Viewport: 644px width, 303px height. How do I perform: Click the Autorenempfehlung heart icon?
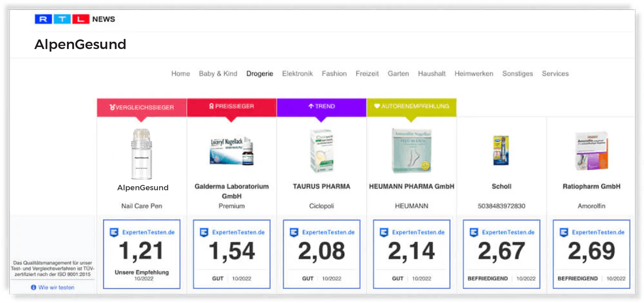pyautogui.click(x=377, y=106)
